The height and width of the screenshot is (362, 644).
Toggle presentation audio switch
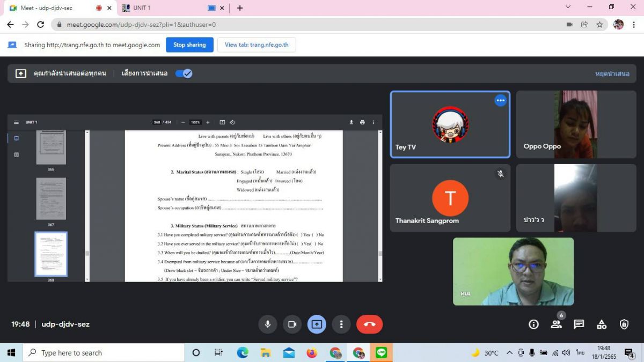point(184,73)
